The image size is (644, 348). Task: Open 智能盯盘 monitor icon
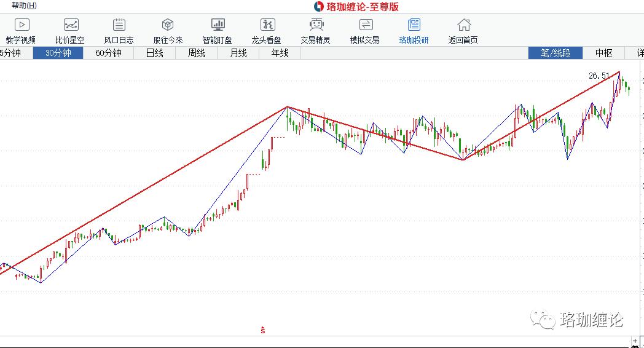(x=218, y=25)
